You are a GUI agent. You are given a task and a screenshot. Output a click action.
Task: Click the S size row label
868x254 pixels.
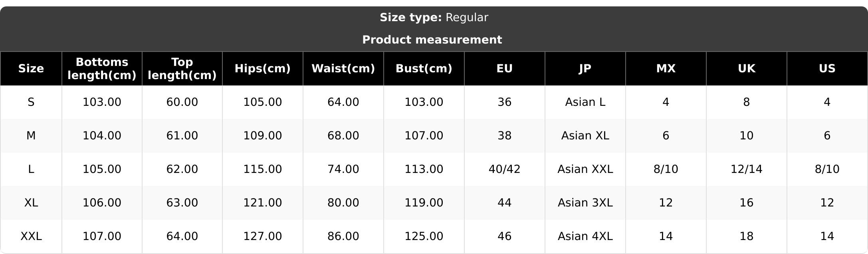(31, 102)
